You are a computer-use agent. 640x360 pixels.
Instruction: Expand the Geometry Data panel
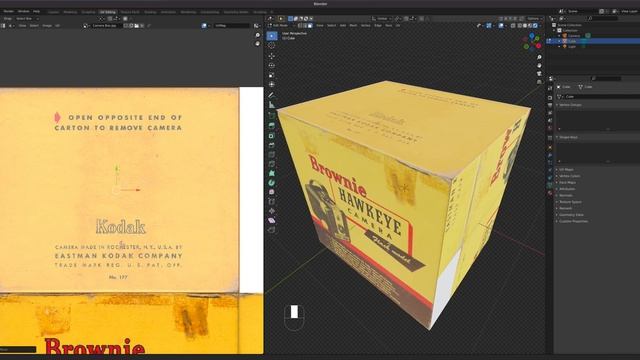(571, 215)
